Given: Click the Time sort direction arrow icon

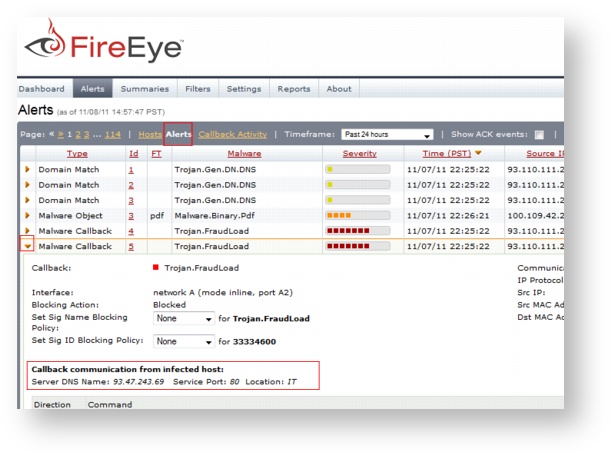Looking at the screenshot, I should 478,153.
